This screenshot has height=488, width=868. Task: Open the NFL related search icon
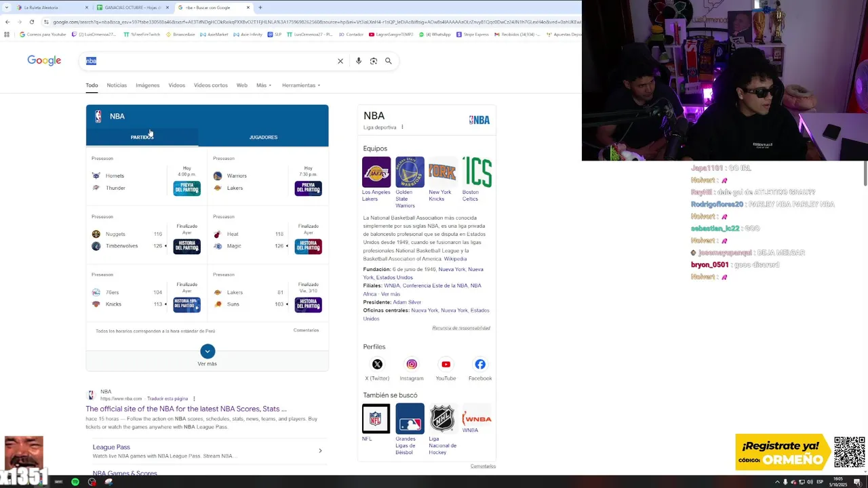(x=376, y=419)
